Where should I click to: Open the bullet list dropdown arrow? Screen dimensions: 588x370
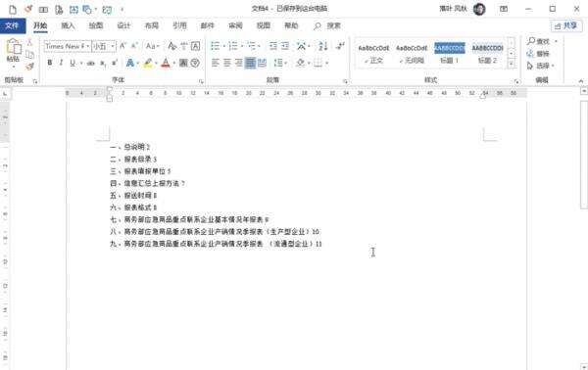pyautogui.click(x=224, y=46)
